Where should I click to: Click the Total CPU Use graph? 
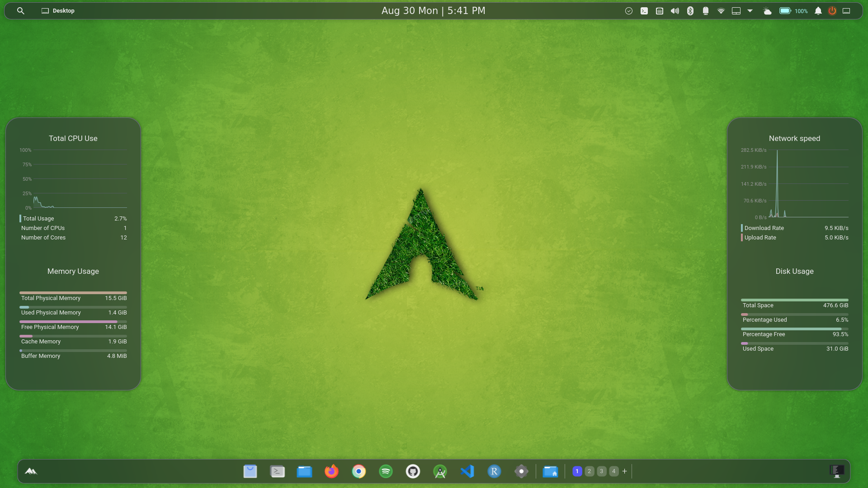73,179
